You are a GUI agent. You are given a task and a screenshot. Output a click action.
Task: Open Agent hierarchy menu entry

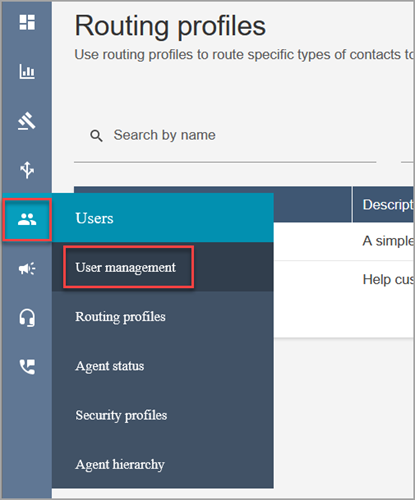tap(120, 465)
